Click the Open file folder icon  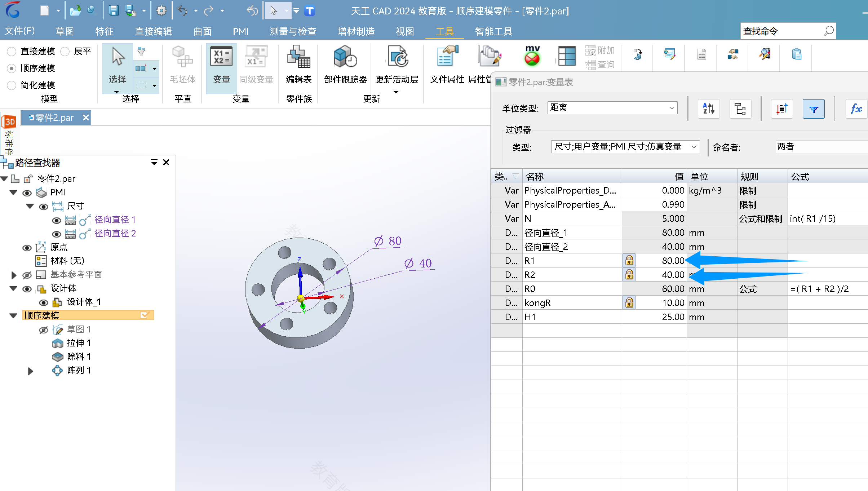75,11
